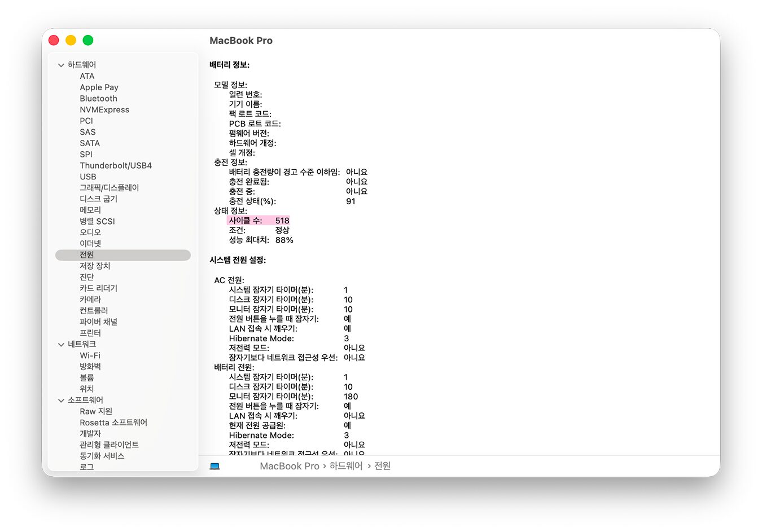Select USB in the hardware list
This screenshot has height=532, width=762.
(87, 177)
